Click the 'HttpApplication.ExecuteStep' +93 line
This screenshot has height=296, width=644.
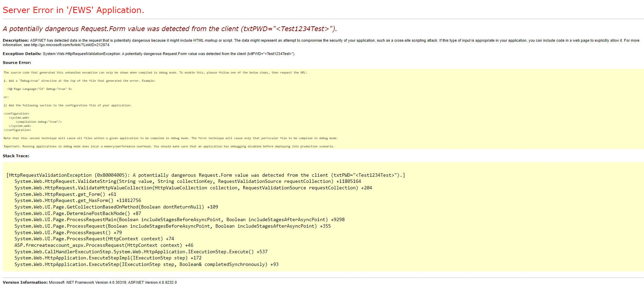coord(146,264)
